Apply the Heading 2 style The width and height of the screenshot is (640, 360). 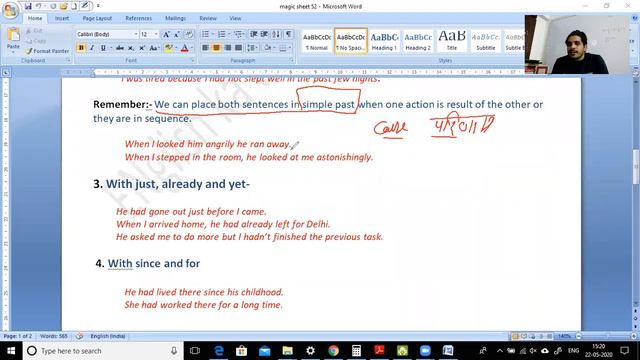pos(418,41)
